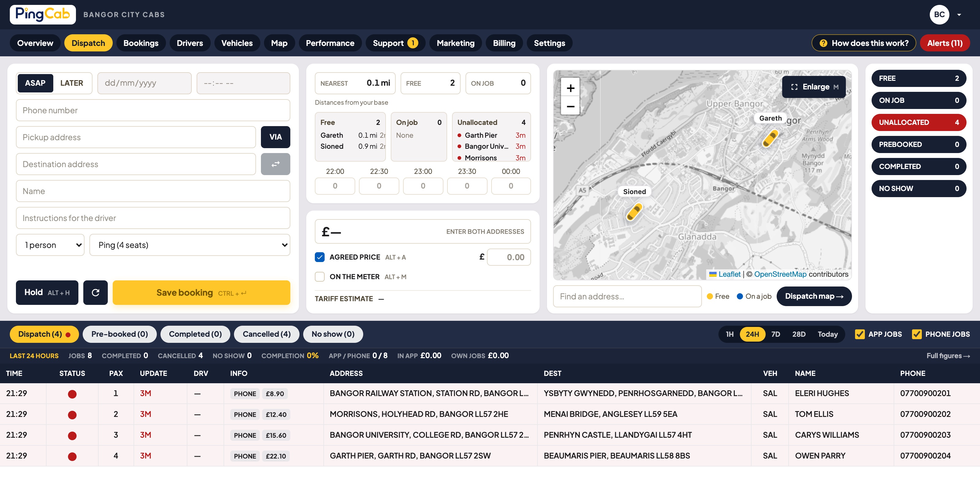Enable the On The Meter checkbox

319,276
